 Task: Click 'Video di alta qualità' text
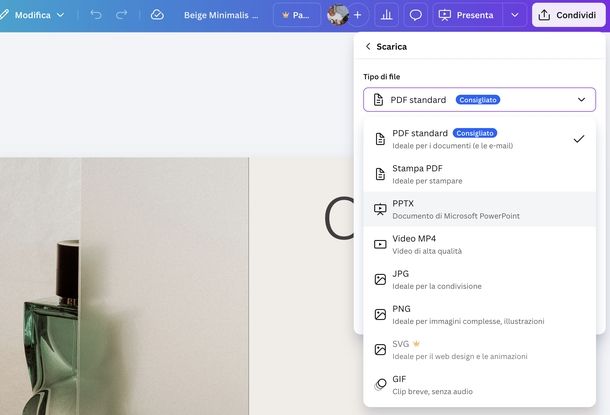click(427, 251)
